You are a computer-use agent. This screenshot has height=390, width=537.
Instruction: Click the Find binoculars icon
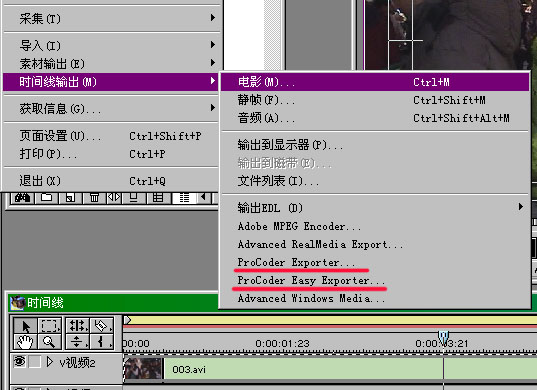click(x=23, y=198)
